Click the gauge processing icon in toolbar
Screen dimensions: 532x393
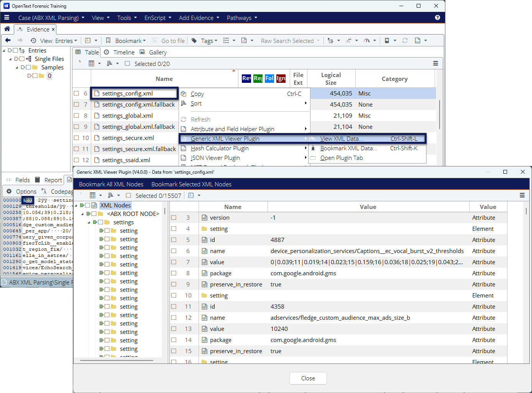click(x=367, y=41)
